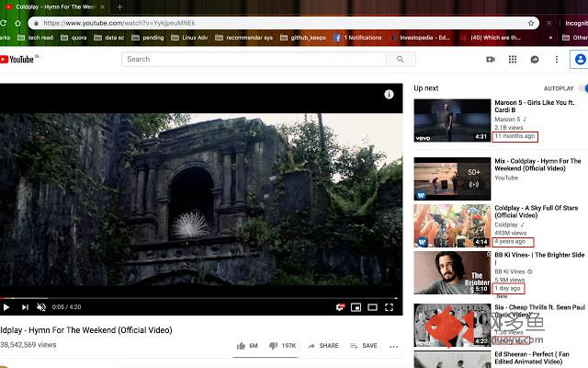Open tech read bookmark folder
The image size is (588, 368).
[x=36, y=38]
